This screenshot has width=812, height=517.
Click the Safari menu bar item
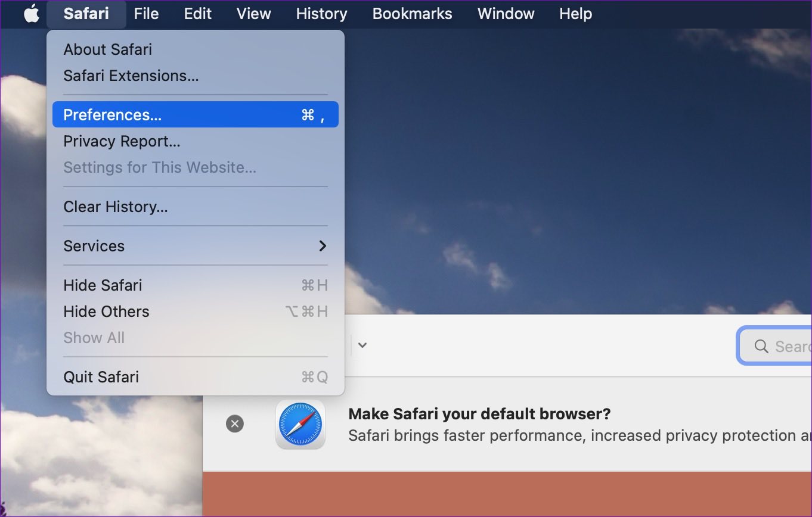(86, 14)
